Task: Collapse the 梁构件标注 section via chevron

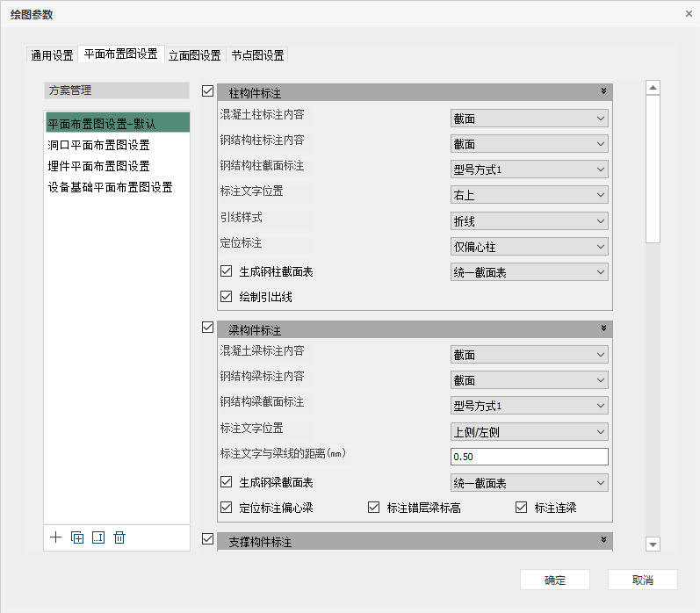Action: [x=603, y=328]
